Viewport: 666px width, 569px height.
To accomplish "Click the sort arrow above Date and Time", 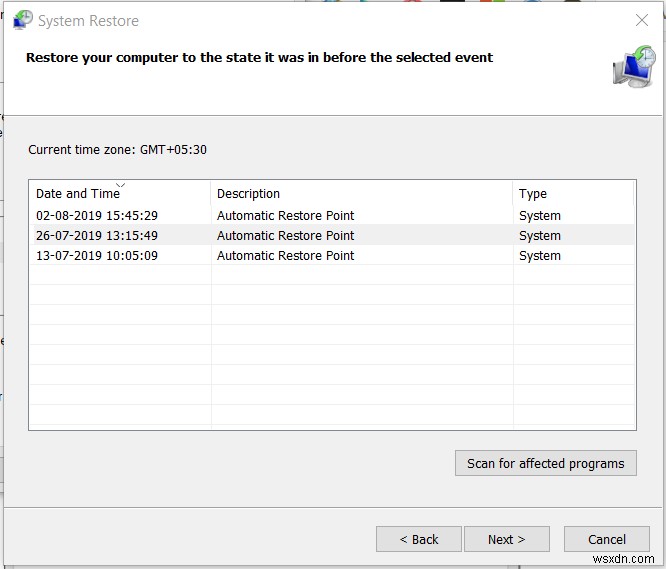I will (x=121, y=186).
